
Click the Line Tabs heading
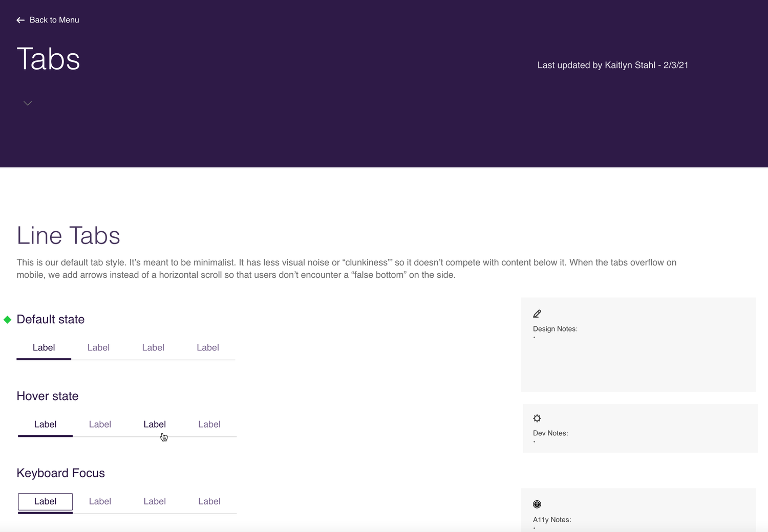click(69, 236)
